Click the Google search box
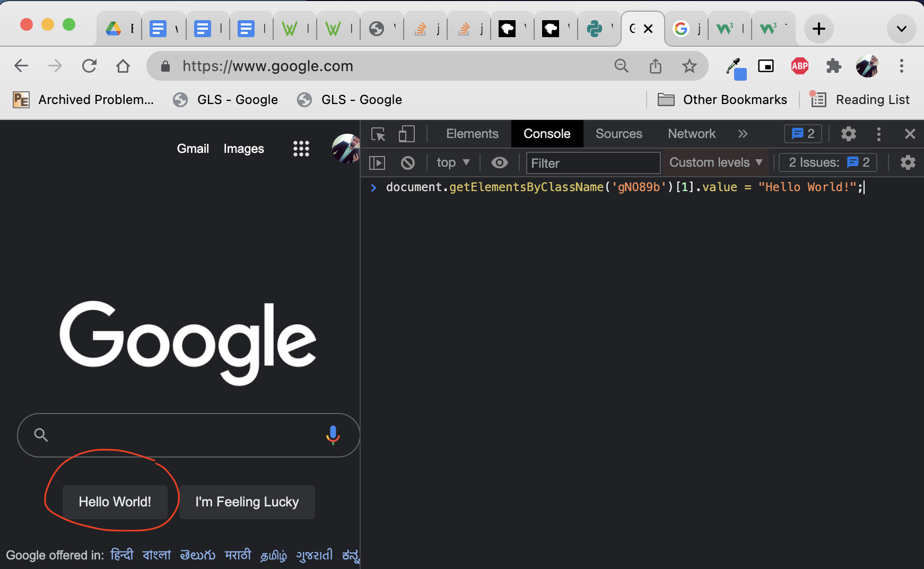The width and height of the screenshot is (924, 569). click(188, 435)
